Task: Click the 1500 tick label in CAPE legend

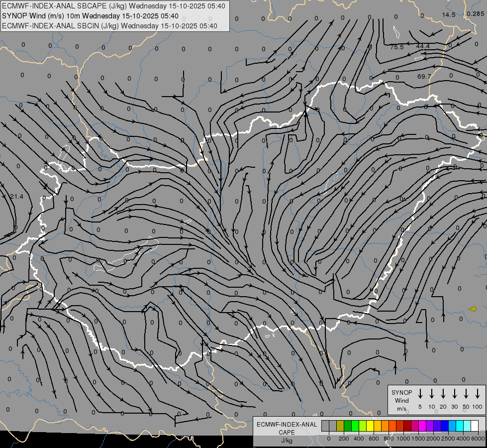Action: (418, 439)
